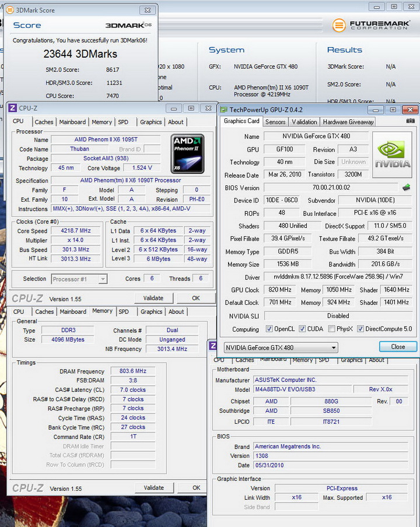Screen dimensions: 420x527
Task: Open the About tab in top CPU-Z
Action: pos(176,122)
